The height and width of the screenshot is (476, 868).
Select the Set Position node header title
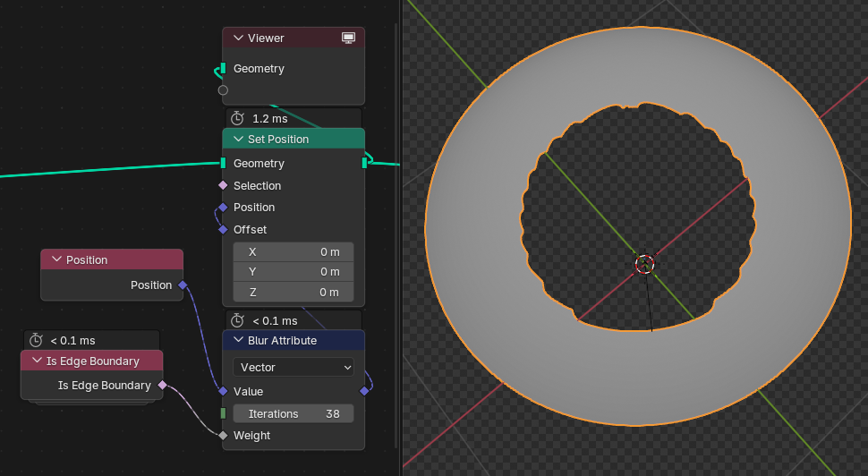coord(278,140)
